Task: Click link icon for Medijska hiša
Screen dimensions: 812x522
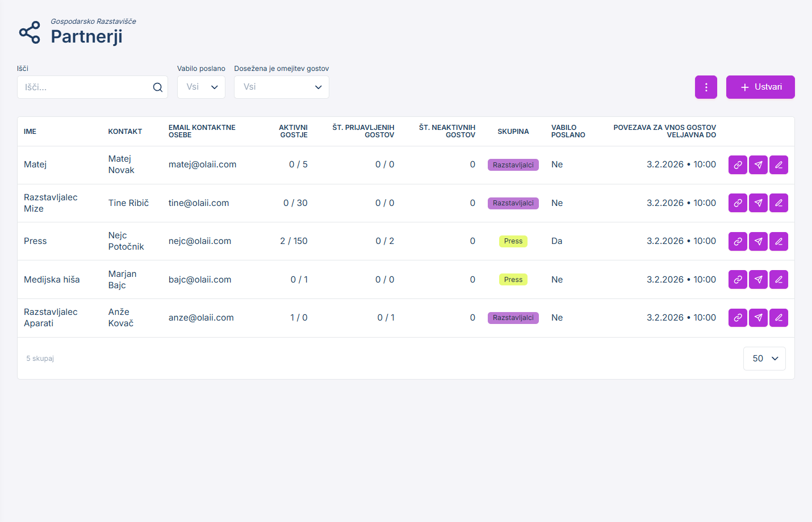Action: [738, 280]
